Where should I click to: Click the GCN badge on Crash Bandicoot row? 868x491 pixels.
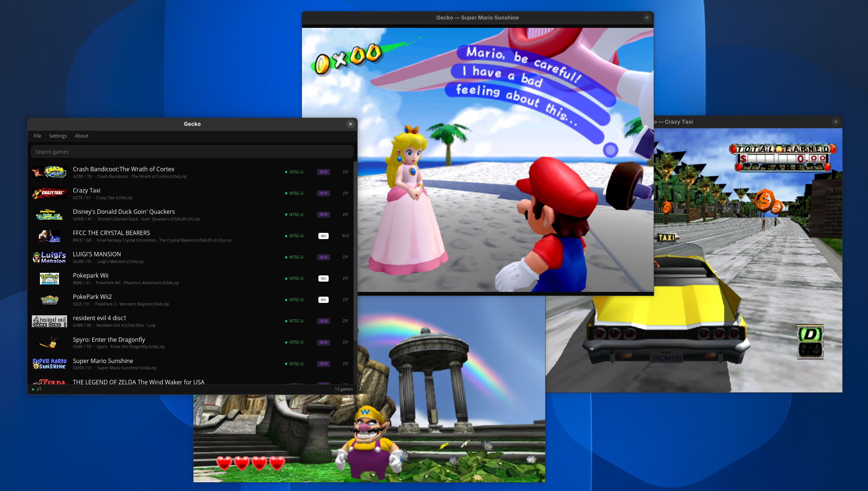323,172
